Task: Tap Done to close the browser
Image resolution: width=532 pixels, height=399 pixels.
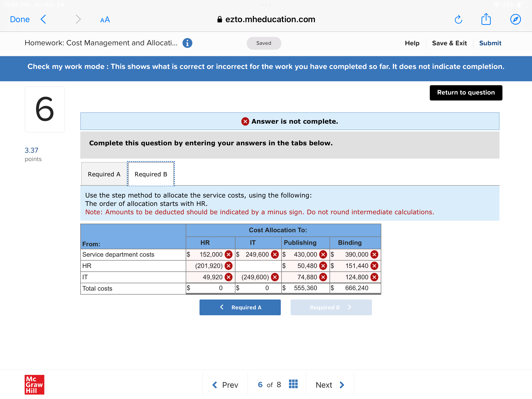Action: [20, 19]
